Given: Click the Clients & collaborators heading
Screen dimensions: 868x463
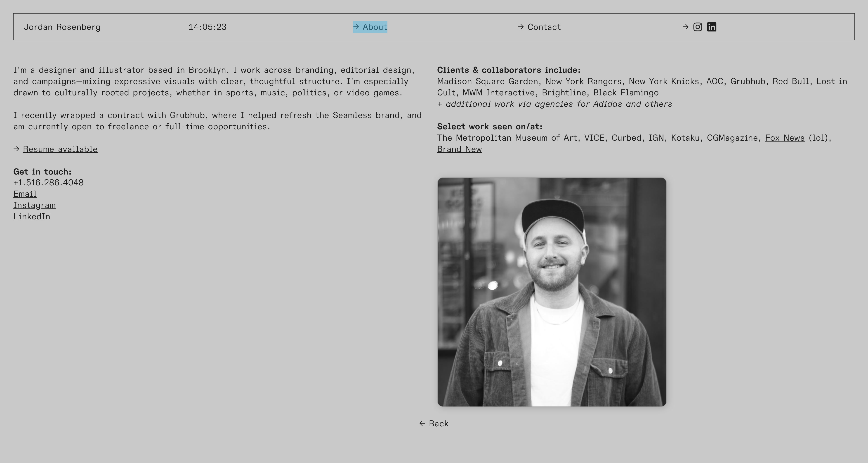Looking at the screenshot, I should 509,70.
